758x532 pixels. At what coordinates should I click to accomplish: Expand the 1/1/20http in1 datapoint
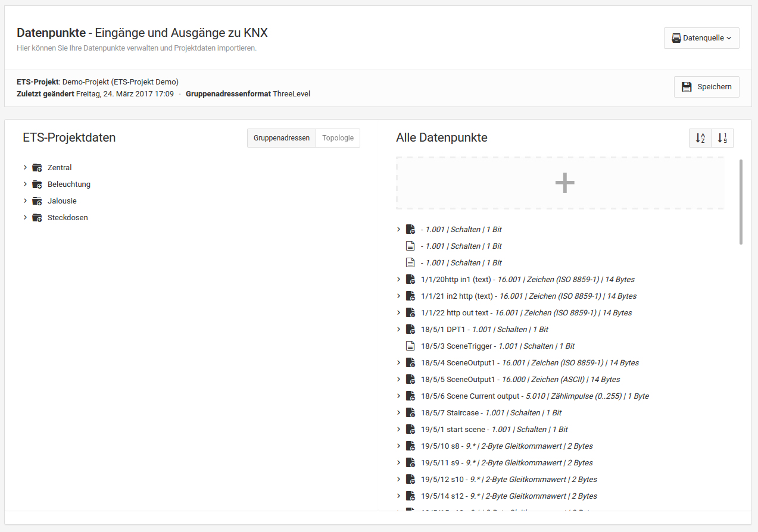(398, 280)
